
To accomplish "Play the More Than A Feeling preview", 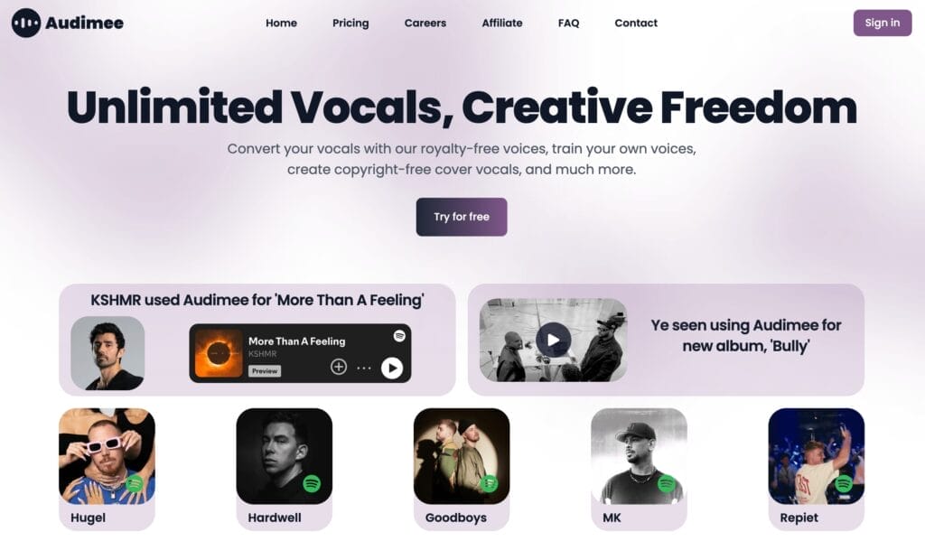I will point(392,368).
